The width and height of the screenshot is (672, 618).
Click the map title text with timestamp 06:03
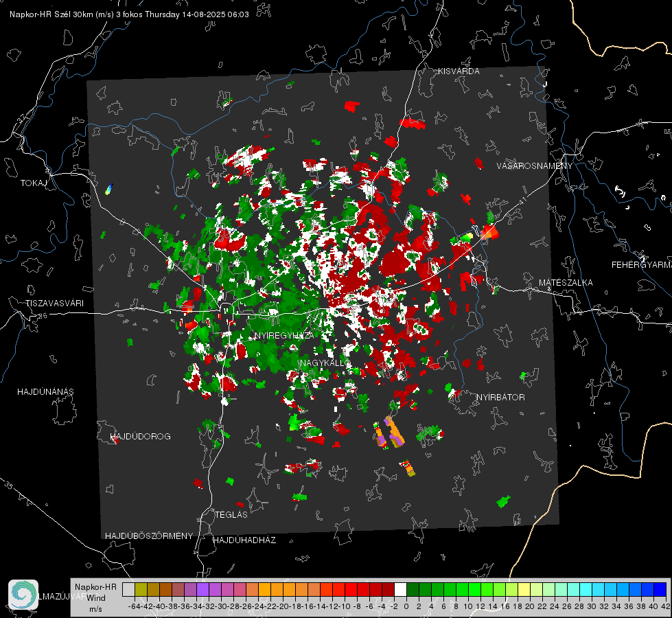pyautogui.click(x=129, y=14)
